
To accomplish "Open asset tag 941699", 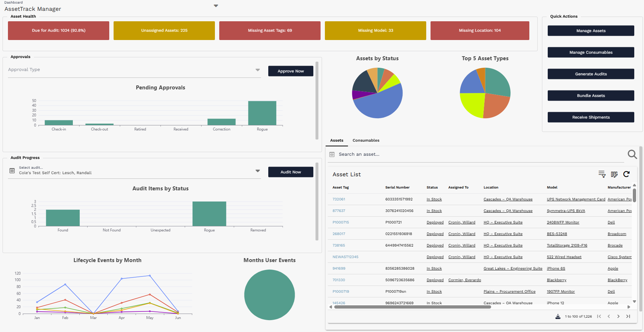I will pos(339,269).
